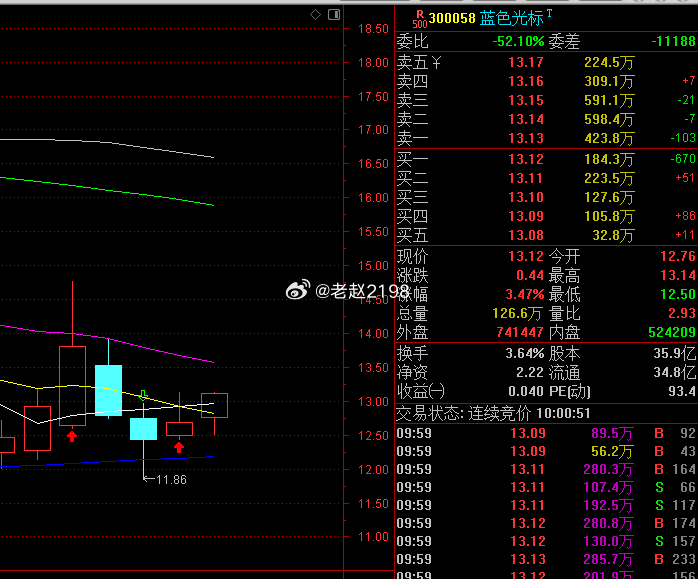Screen dimensions: 698x579
Task: Toggle the side panel icon beside the diamond
Action: (334, 15)
